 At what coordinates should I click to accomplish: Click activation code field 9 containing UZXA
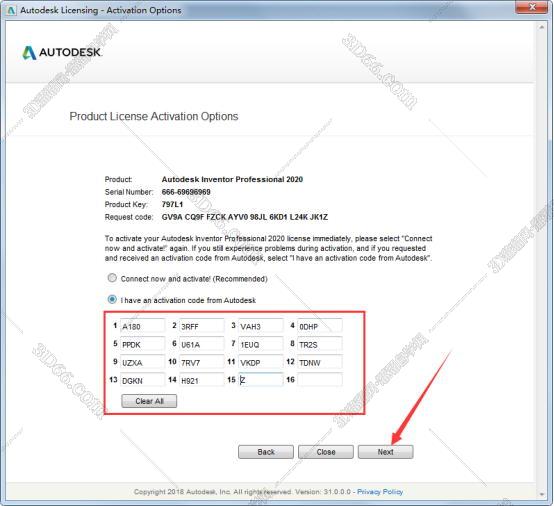click(142, 362)
